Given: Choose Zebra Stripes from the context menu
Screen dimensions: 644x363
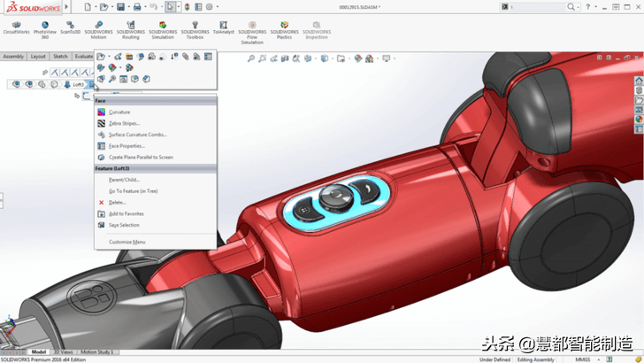Looking at the screenshot, I should (124, 124).
